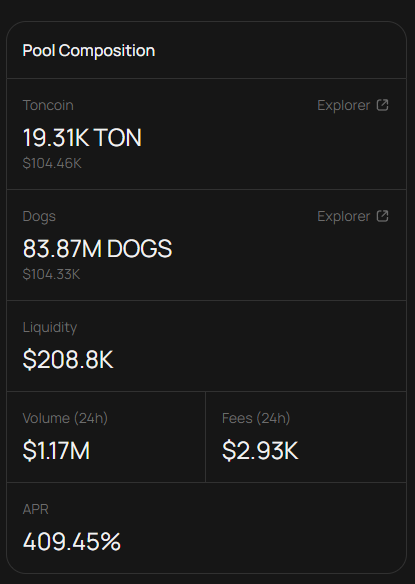Click the $104.46K Toncoin value
This screenshot has width=415, height=584.
point(52,163)
